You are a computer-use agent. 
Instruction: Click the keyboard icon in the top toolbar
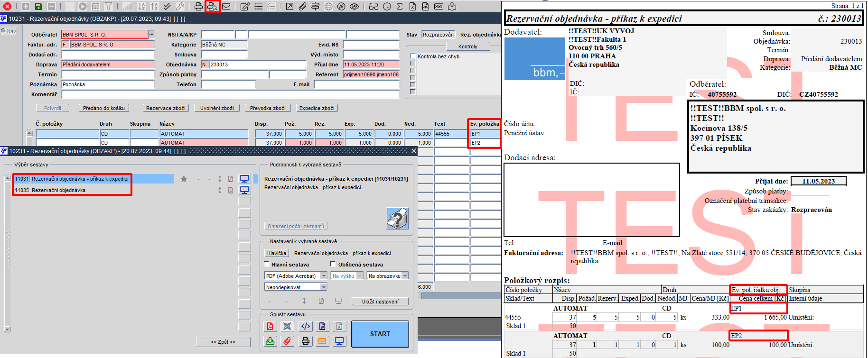pyautogui.click(x=439, y=7)
